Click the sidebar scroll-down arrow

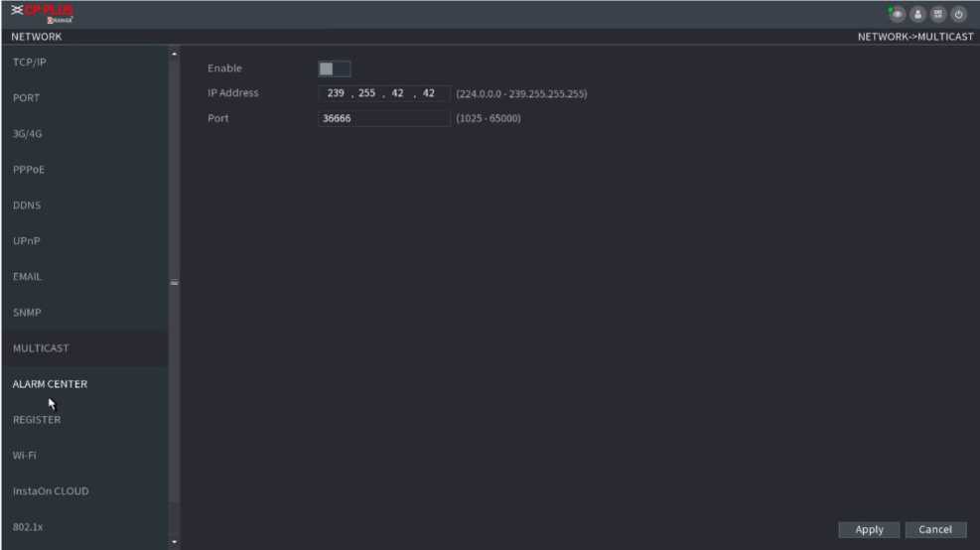175,542
